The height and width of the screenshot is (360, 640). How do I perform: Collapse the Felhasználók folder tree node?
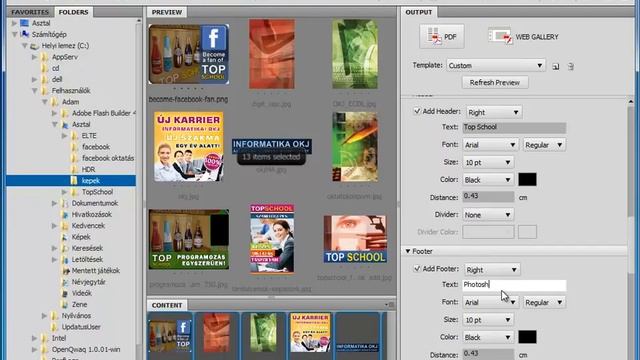tap(35, 91)
